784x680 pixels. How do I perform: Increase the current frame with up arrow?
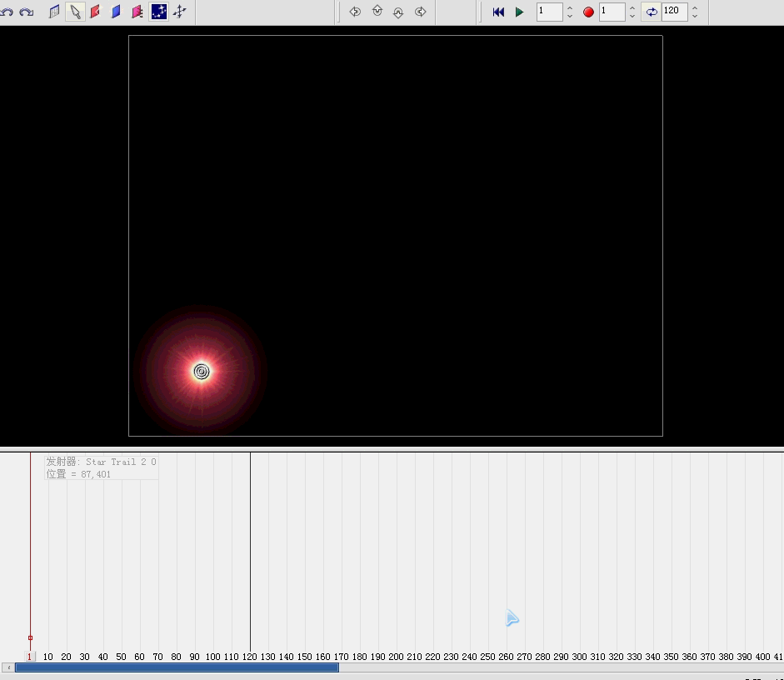tap(570, 7)
